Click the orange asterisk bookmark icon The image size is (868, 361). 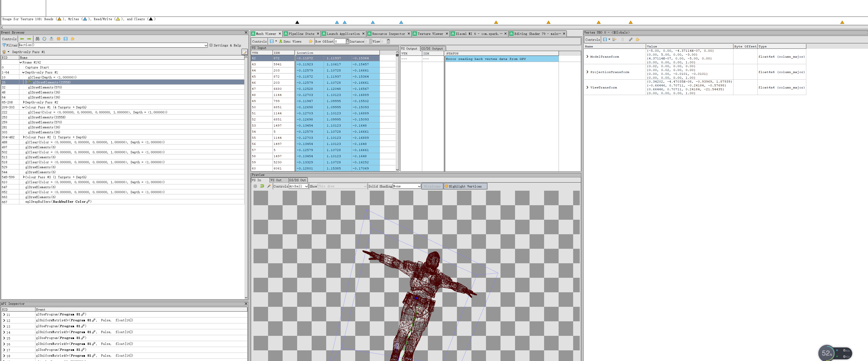[x=58, y=39]
